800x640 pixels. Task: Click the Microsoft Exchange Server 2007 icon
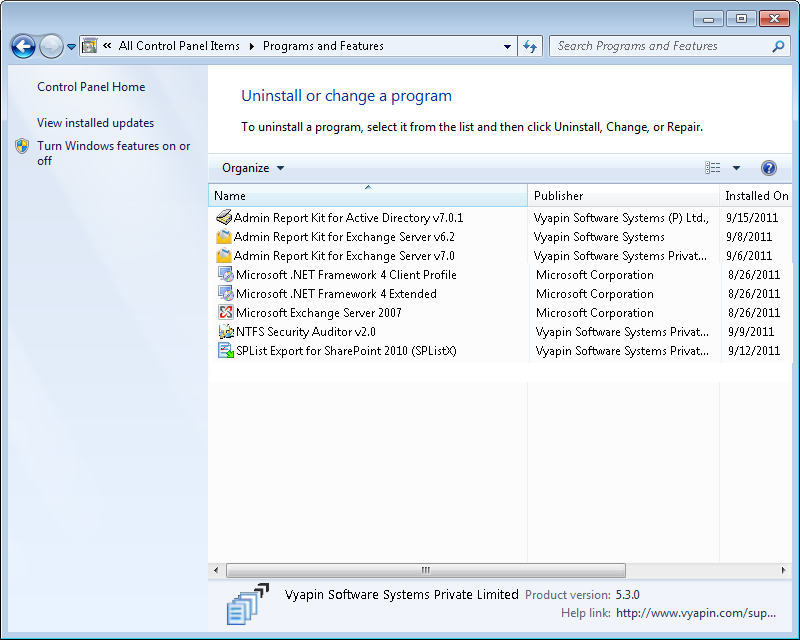point(226,312)
